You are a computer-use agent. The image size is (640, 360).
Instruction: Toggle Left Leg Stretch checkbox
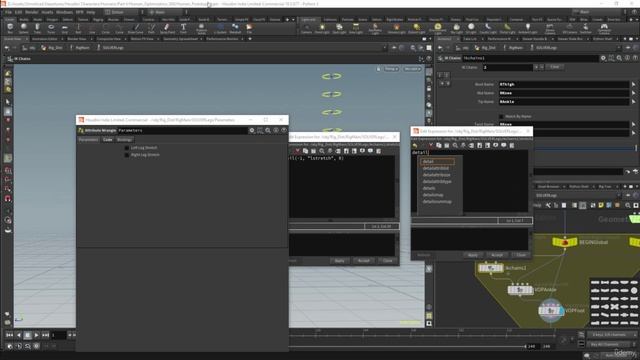click(127, 148)
